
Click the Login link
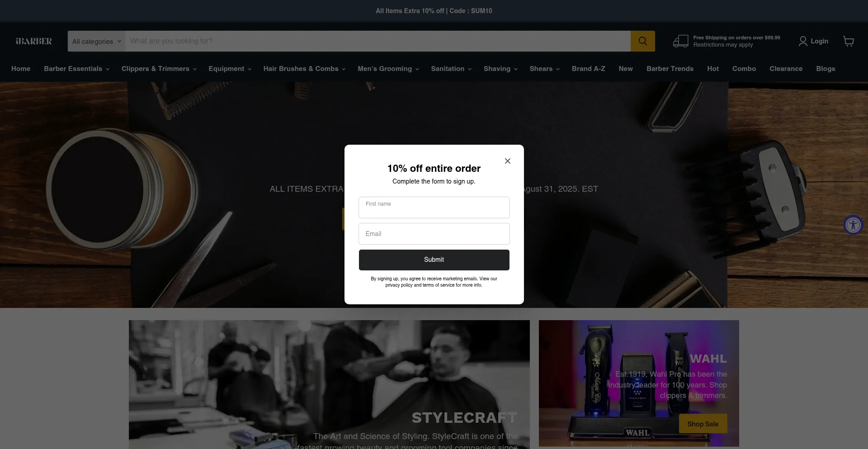point(819,41)
